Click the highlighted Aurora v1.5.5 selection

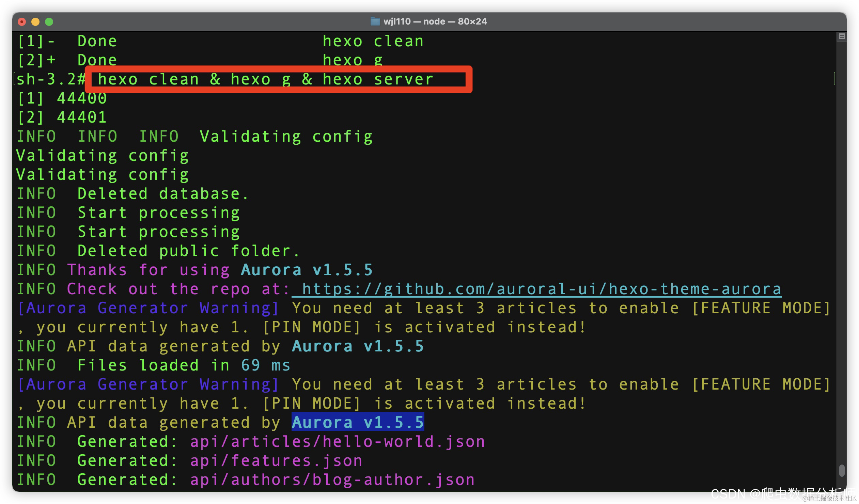pos(358,423)
